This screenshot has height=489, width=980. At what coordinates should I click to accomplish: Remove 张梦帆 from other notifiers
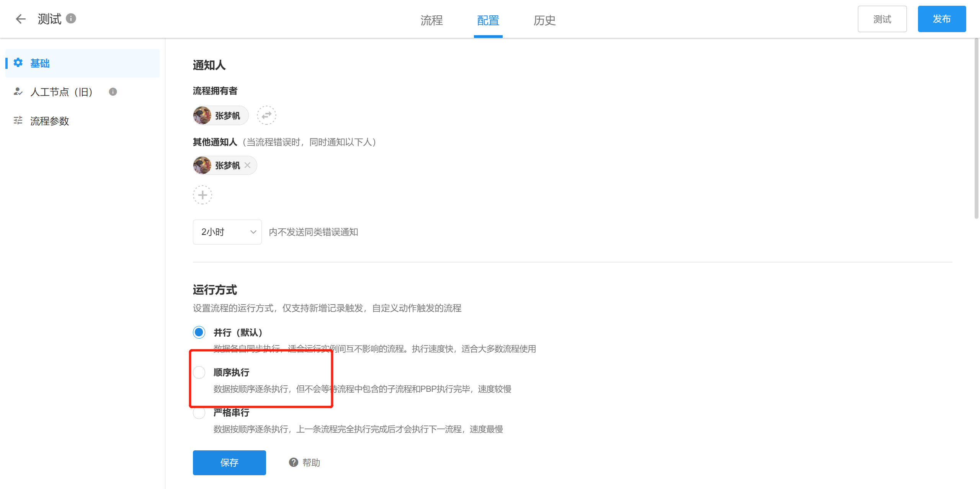248,165
